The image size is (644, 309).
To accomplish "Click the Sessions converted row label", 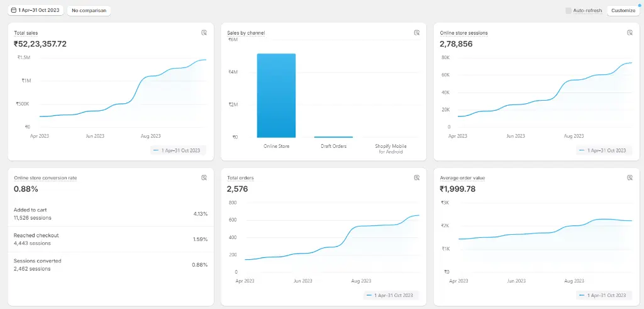I will 37,261.
